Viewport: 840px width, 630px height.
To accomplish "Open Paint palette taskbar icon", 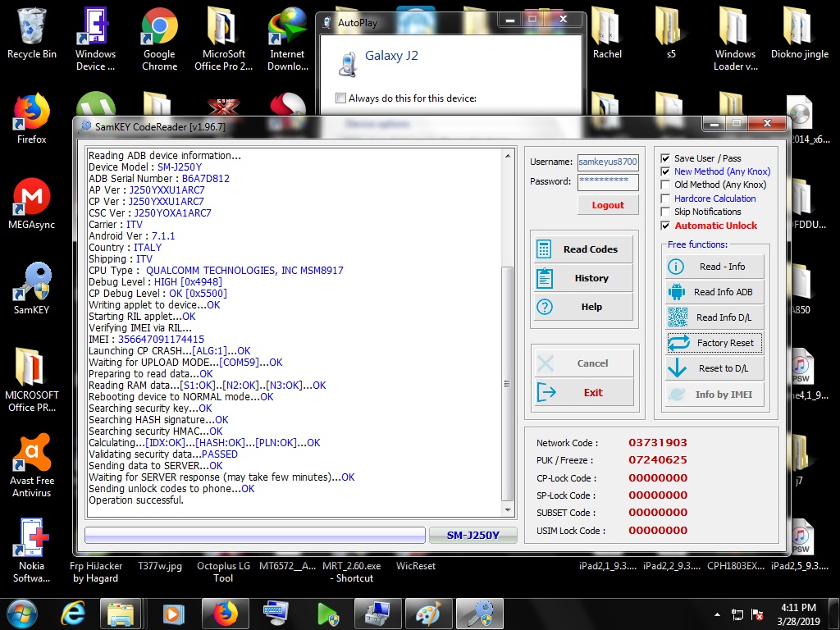I will (x=428, y=614).
